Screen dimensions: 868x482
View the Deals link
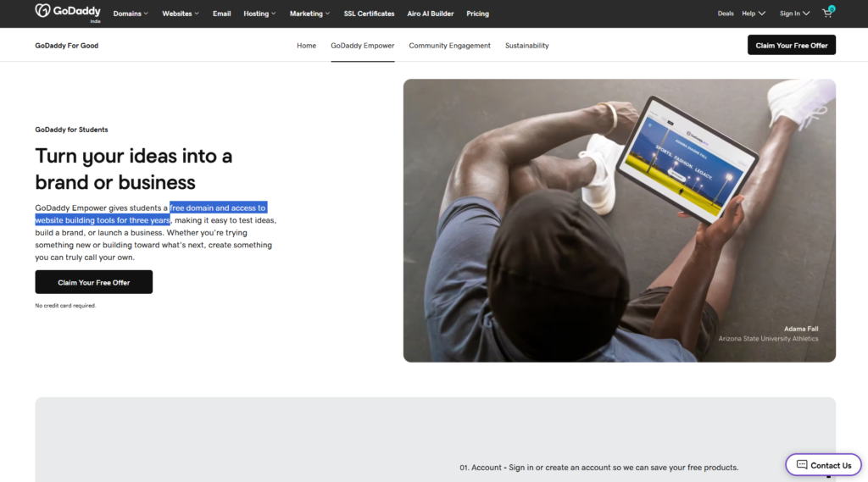(726, 14)
